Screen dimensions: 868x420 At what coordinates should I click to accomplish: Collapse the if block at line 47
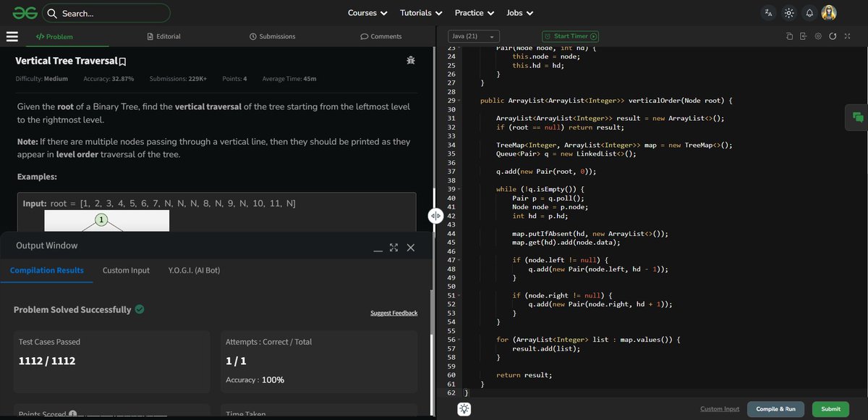coord(460,259)
